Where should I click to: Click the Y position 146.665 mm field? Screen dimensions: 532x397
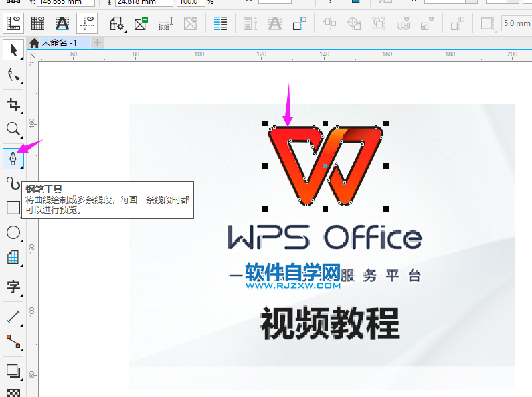[66, 3]
